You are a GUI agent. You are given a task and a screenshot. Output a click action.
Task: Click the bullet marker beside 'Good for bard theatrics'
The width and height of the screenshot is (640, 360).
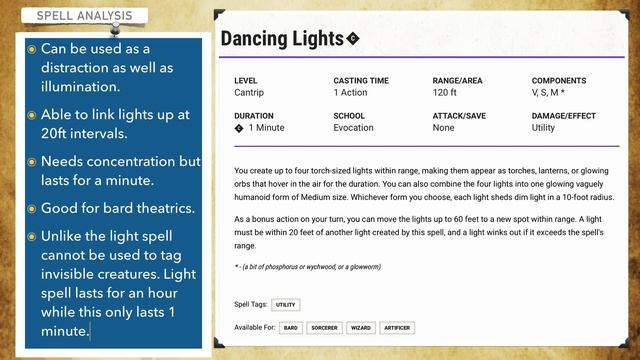[x=32, y=209]
